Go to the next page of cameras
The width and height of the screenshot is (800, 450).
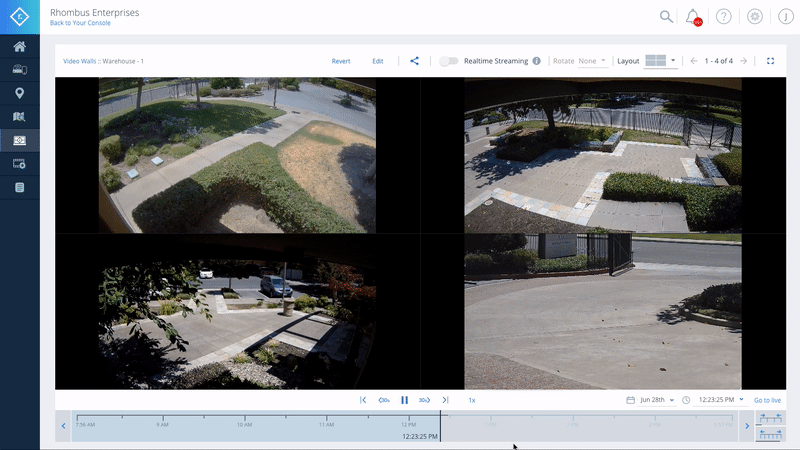tap(744, 61)
